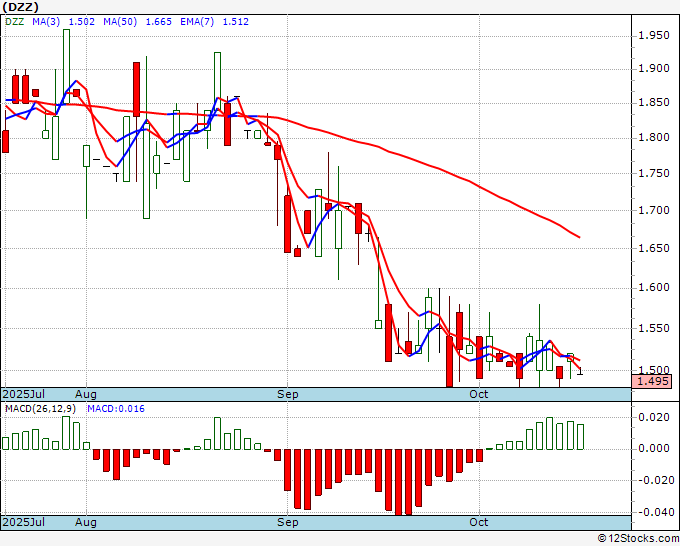Click Aug on the price chart axis
The width and height of the screenshot is (680, 546).
click(x=85, y=394)
